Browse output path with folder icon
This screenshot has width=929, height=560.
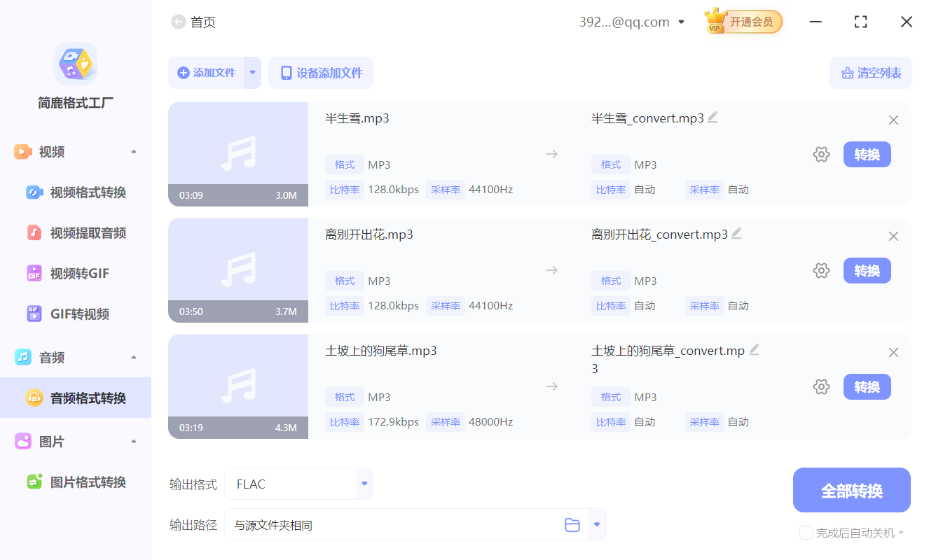[572, 524]
